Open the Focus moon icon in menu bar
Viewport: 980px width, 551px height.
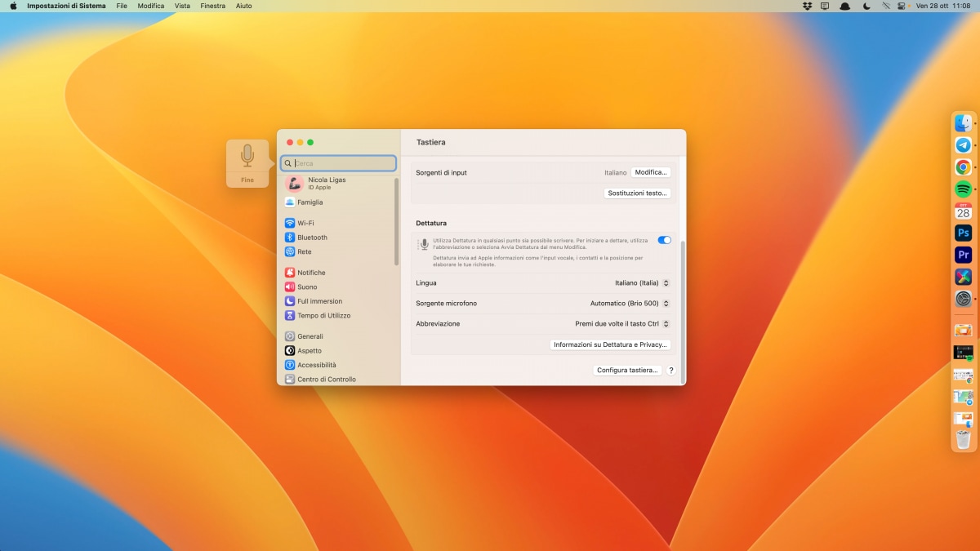(866, 6)
